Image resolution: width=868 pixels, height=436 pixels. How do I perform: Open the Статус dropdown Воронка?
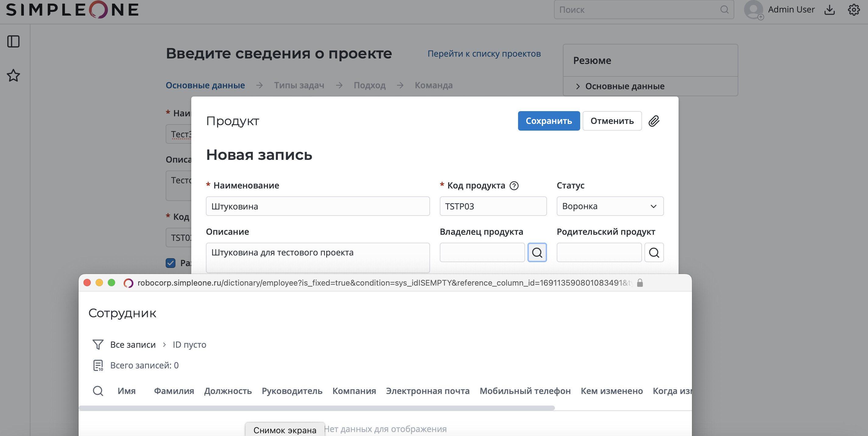point(610,206)
